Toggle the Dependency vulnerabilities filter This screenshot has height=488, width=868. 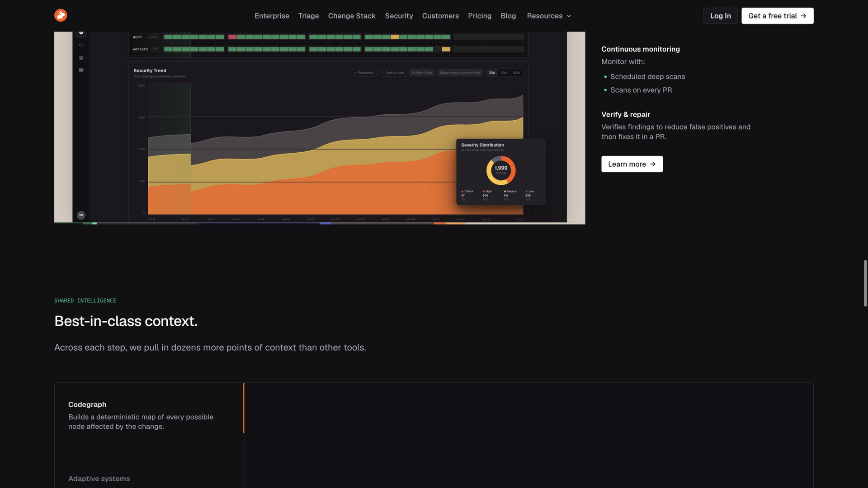click(x=460, y=73)
